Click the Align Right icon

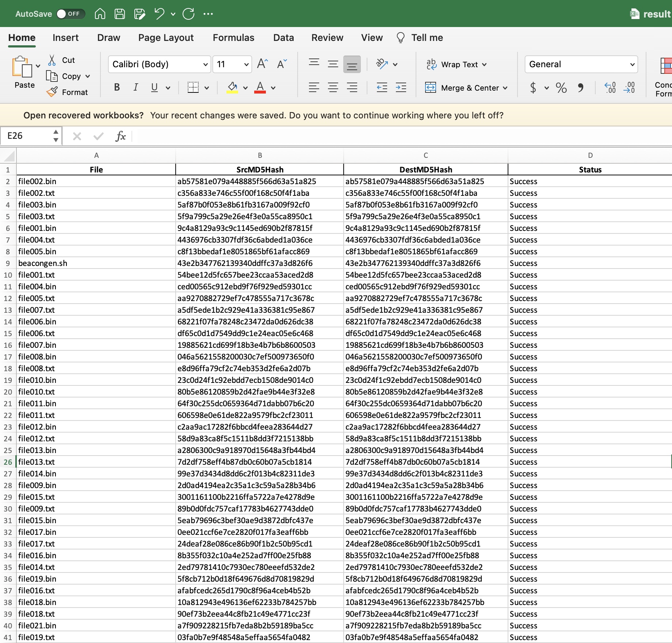352,87
